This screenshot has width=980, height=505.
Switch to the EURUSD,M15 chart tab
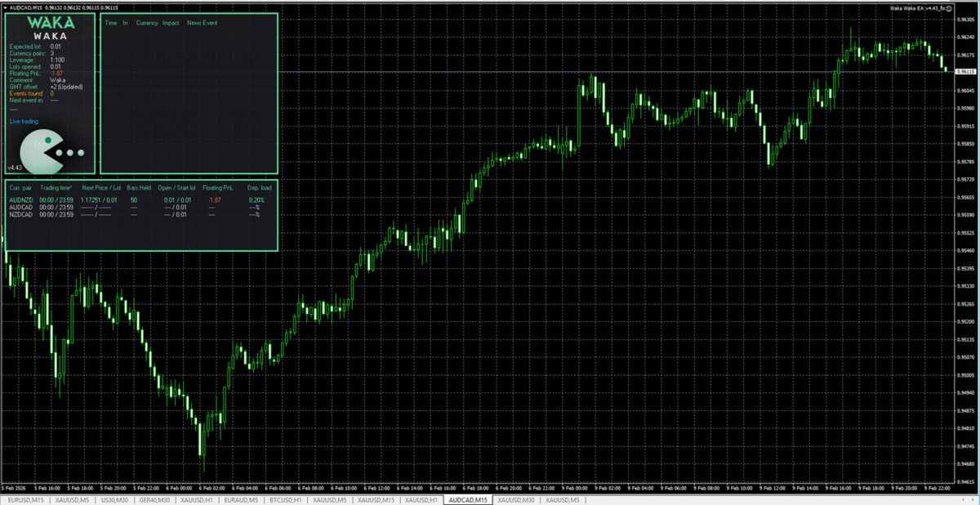(x=25, y=499)
